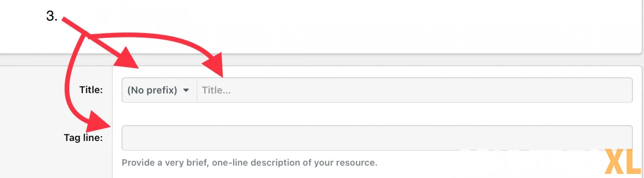Click the one-line description hint text

pos(250,163)
